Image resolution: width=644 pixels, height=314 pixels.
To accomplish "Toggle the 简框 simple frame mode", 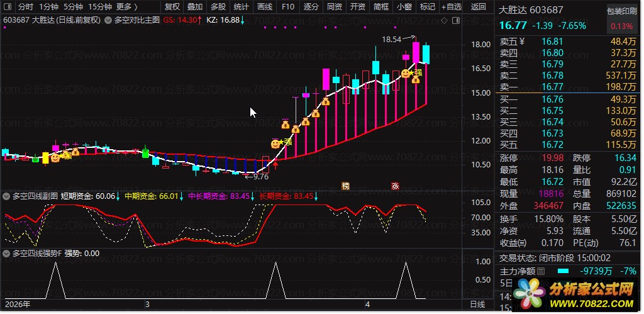I will click(381, 6).
